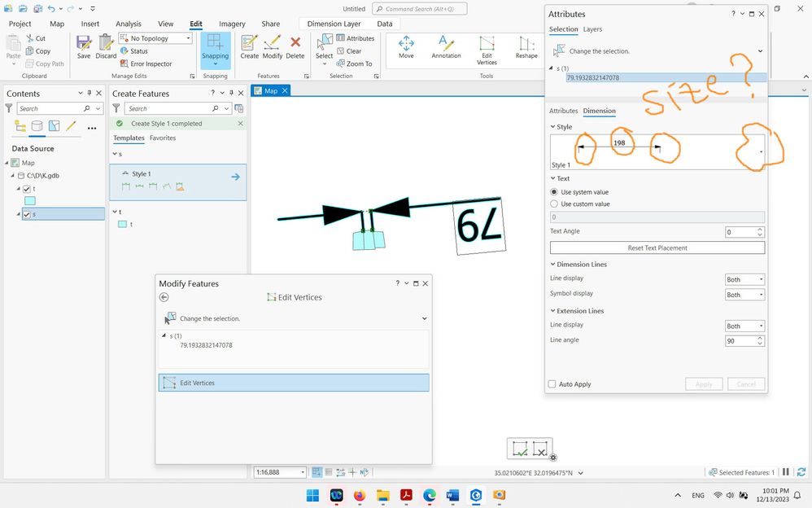The height and width of the screenshot is (508, 812).
Task: Switch Contents to List By Selection
Action: pos(54,126)
